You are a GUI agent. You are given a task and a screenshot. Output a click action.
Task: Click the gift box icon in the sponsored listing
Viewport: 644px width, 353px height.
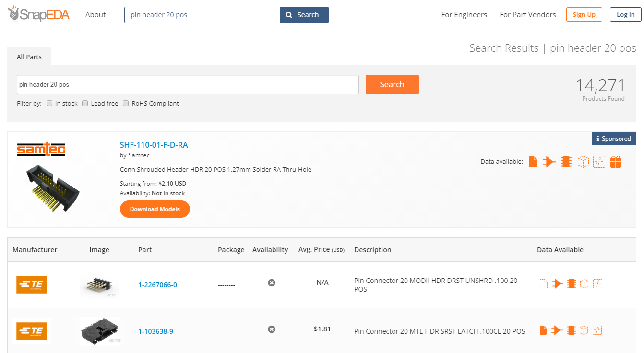pyautogui.click(x=616, y=162)
